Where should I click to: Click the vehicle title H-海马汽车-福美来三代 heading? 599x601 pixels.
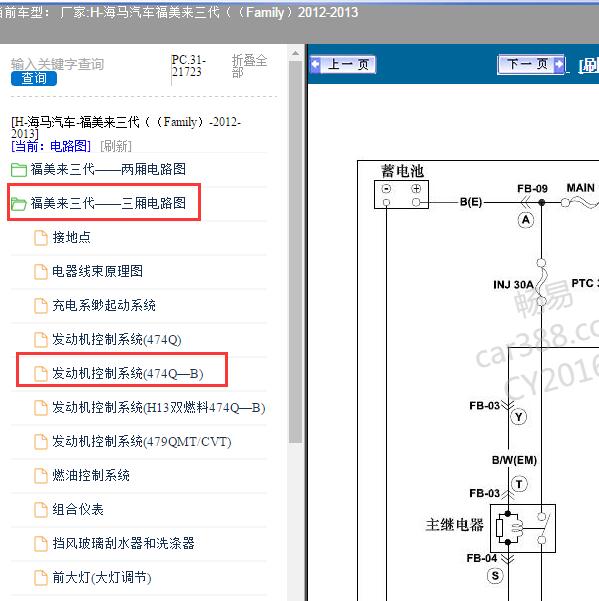point(126,128)
